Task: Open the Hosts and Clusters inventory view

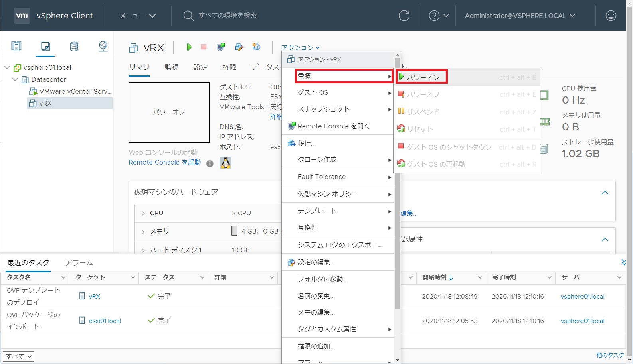Action: (x=16, y=46)
